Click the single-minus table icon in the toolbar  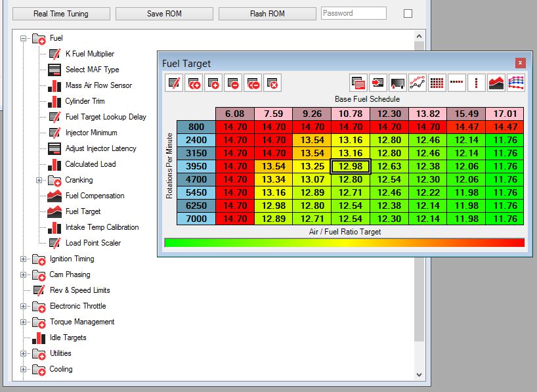(233, 83)
